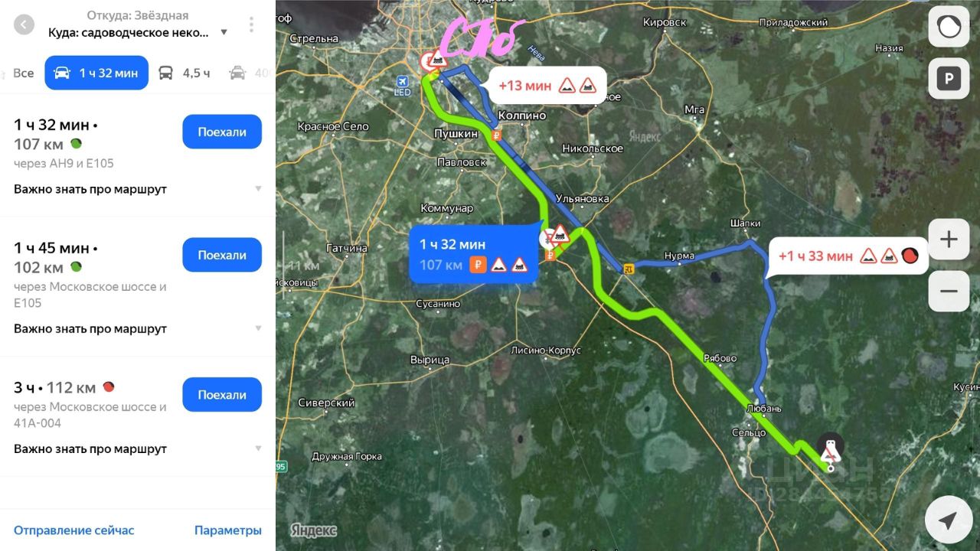The height and width of the screenshot is (551, 980).
Task: Start the 3 ч route with Поехали
Action: coord(222,395)
